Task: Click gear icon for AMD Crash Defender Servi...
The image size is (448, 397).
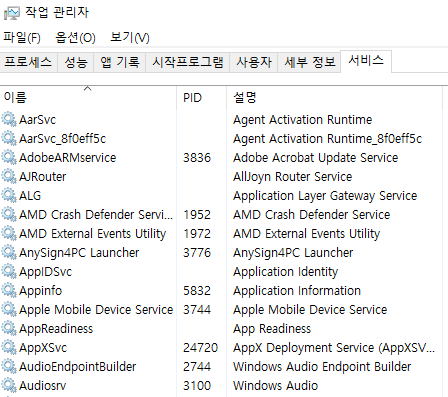Action: coord(9,214)
